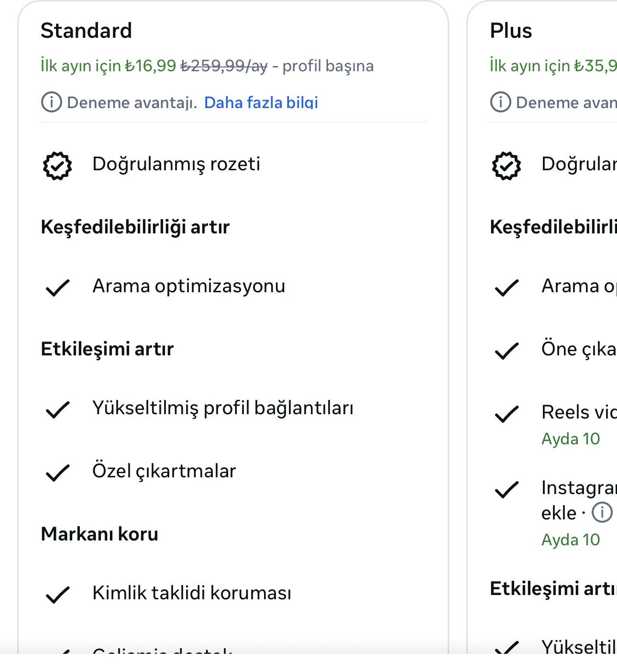Click the verified badge icon in Standard plan
Image resolution: width=617 pixels, height=672 pixels.
57,166
